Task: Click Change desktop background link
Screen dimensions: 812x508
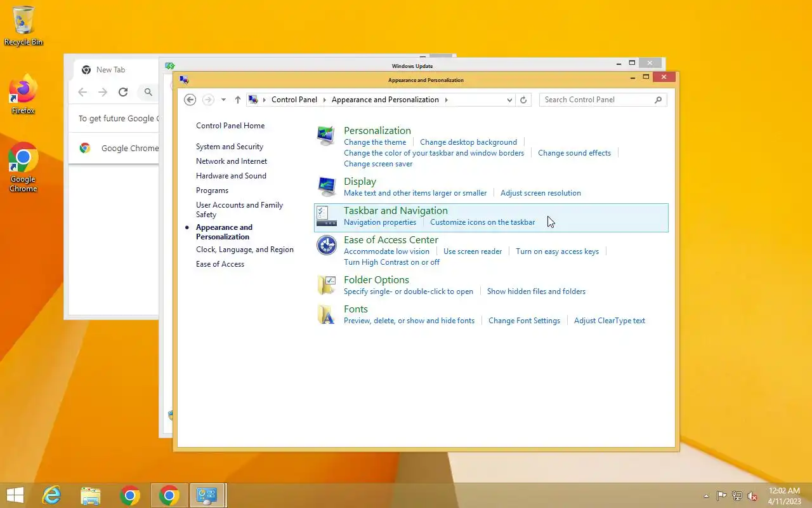Action: 468,142
